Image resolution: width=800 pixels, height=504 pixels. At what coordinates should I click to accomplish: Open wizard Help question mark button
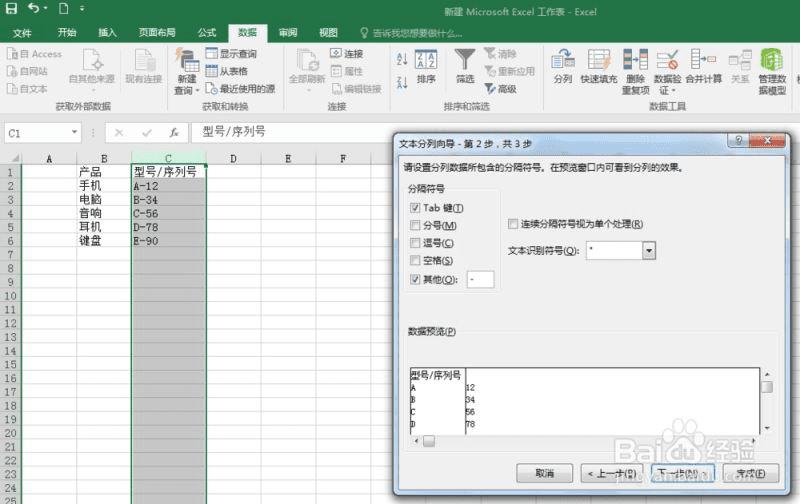pyautogui.click(x=738, y=140)
